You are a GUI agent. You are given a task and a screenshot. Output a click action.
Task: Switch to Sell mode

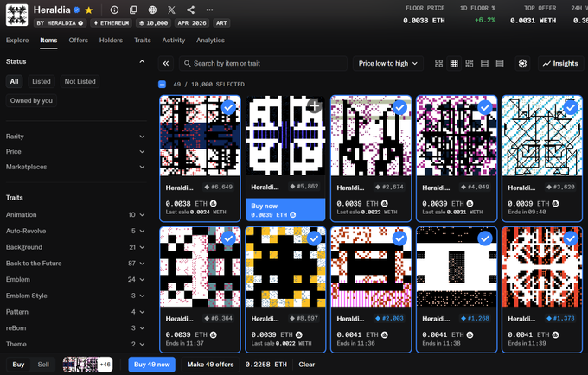click(x=43, y=365)
